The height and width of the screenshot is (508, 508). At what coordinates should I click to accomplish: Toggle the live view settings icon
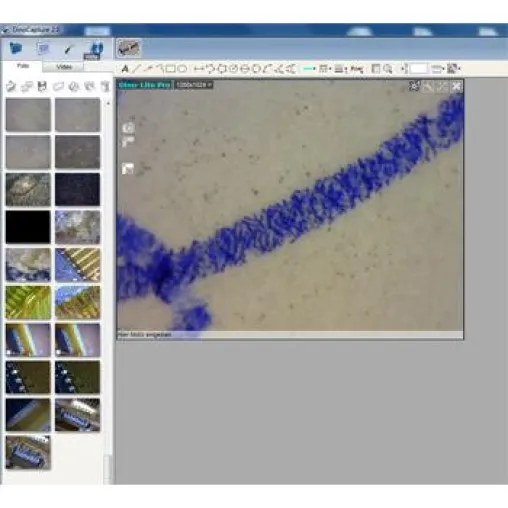(x=414, y=86)
